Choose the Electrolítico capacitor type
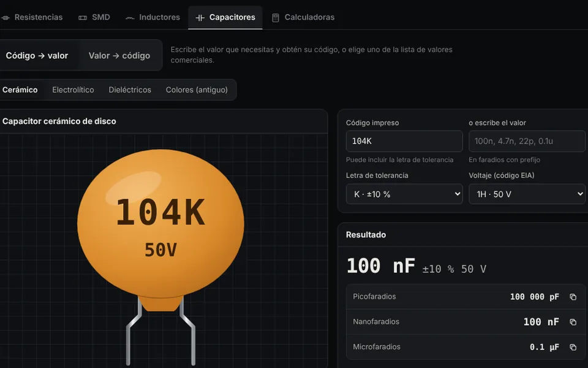The height and width of the screenshot is (368, 588). 73,90
